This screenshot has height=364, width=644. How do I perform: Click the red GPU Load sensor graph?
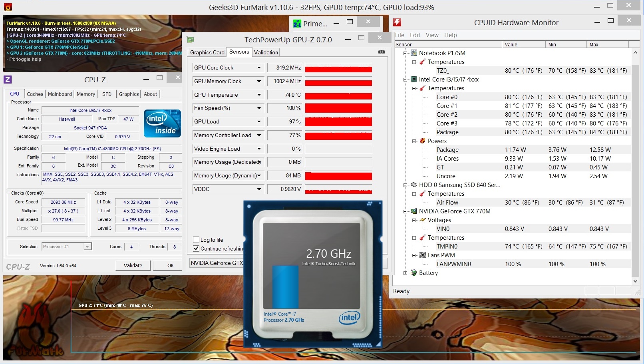pos(338,121)
